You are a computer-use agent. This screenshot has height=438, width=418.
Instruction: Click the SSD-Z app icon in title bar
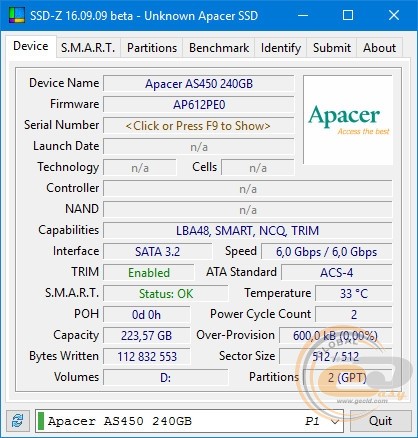pos(17,16)
